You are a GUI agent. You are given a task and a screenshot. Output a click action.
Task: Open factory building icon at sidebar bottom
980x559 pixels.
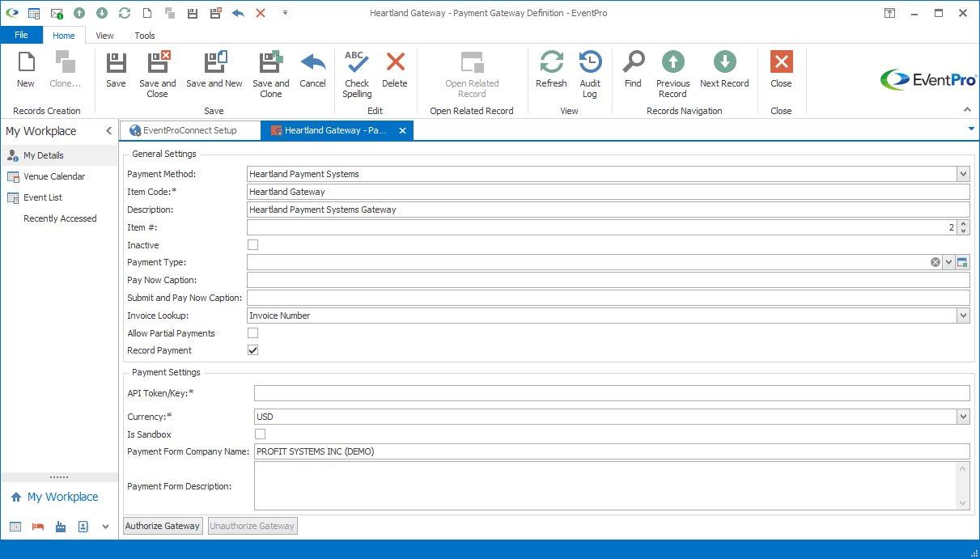tap(61, 527)
